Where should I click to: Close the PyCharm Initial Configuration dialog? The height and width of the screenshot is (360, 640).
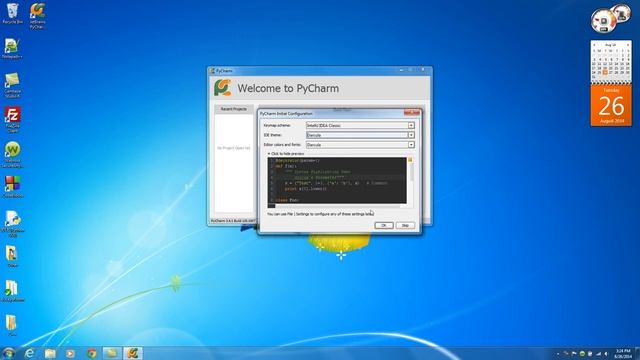click(x=412, y=113)
